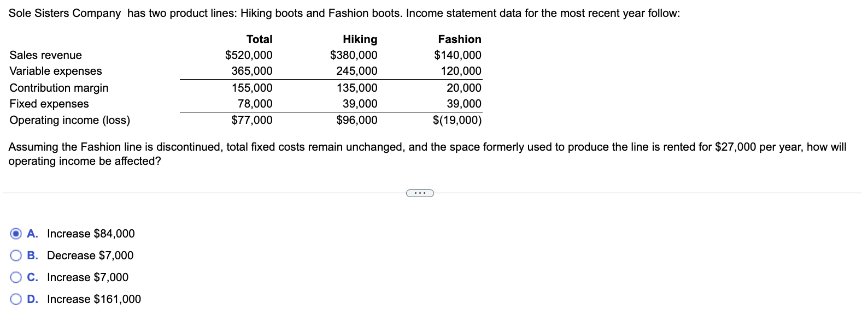Click total sales revenue $520,000
Viewport: 868px width, 333px height.
point(249,55)
